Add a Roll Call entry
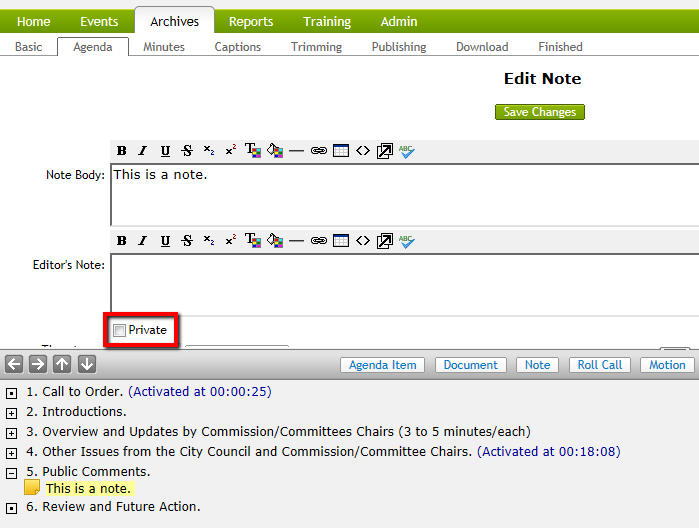Screen dimensions: 699x528 click(x=600, y=365)
